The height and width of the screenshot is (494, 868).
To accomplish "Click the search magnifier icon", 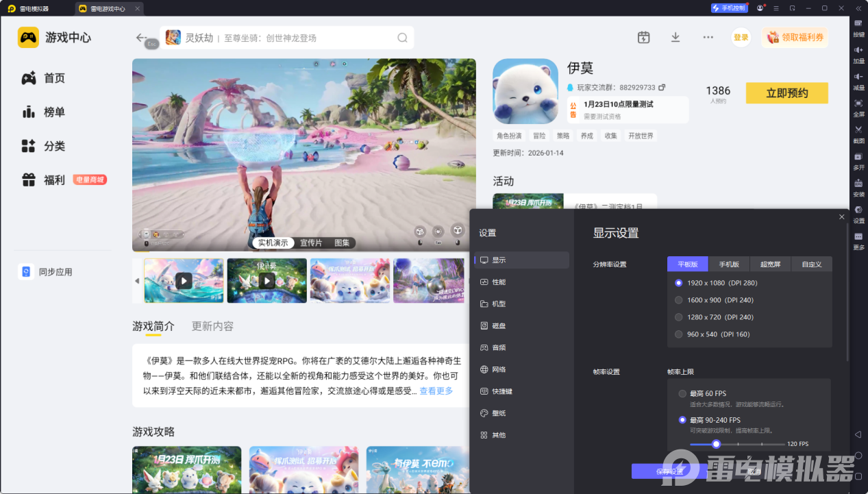I will 403,38.
